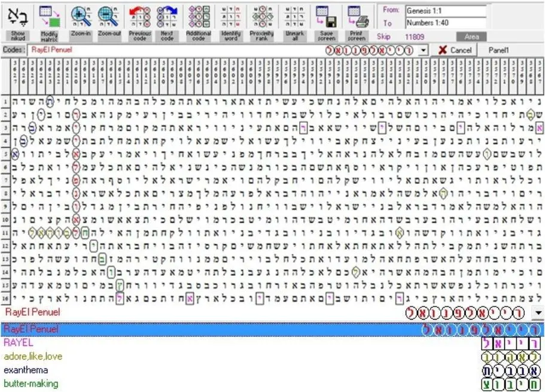
Task: Go to Previous code icon
Action: click(140, 17)
